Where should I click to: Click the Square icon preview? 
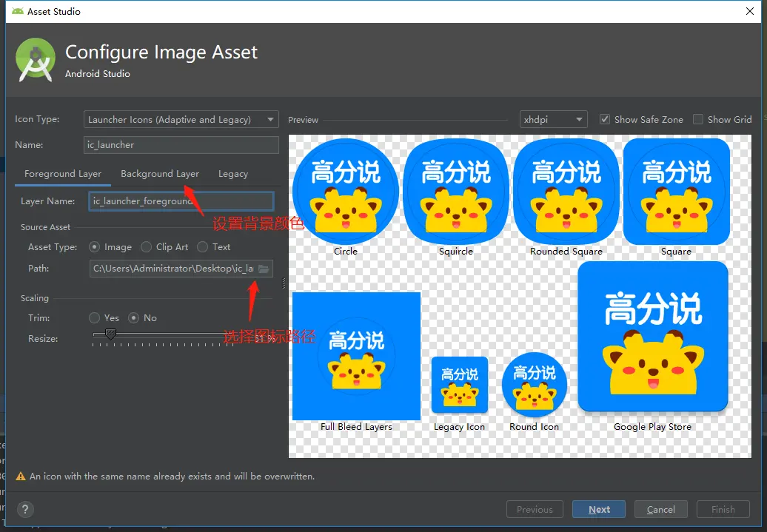pyautogui.click(x=677, y=192)
